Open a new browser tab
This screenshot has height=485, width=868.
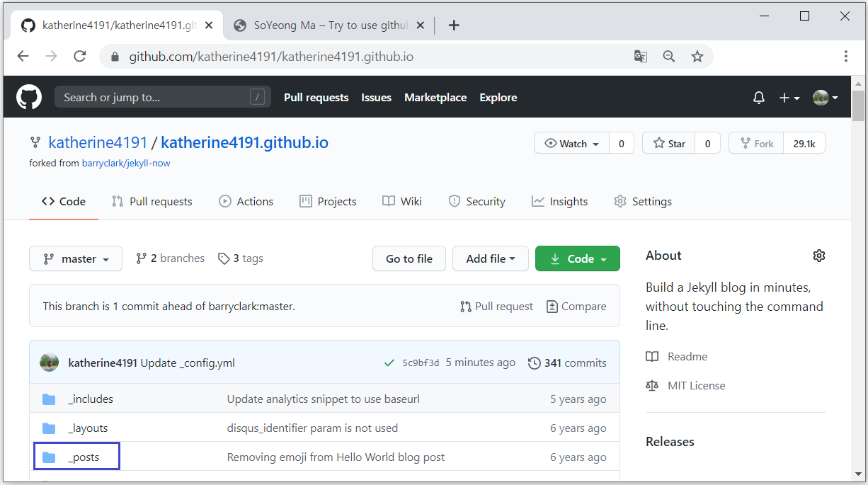click(454, 25)
